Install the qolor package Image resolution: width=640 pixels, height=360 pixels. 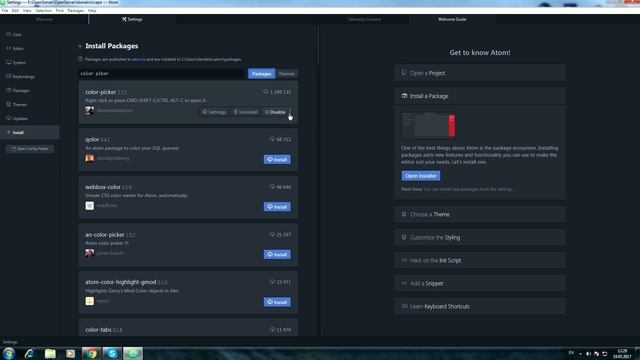click(277, 160)
